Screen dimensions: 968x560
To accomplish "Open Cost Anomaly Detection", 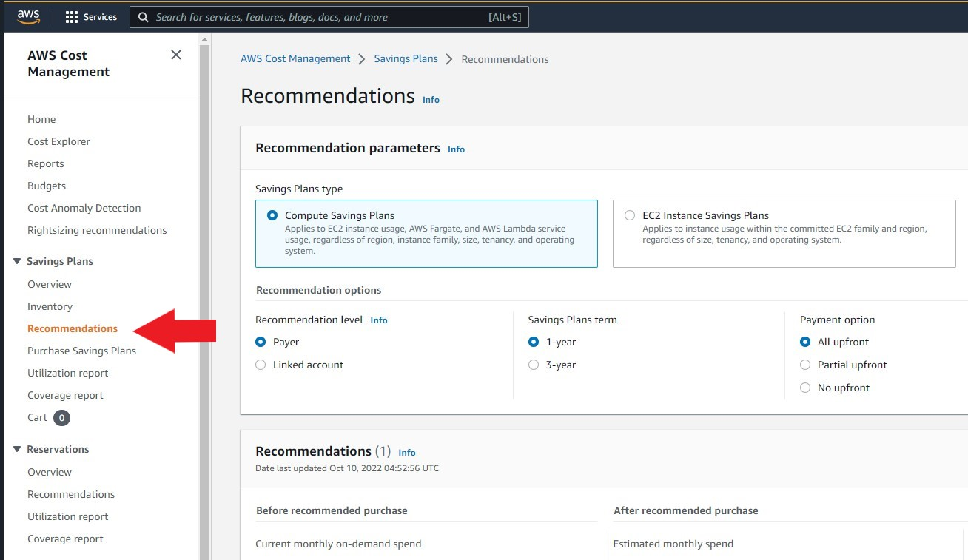I will click(84, 208).
